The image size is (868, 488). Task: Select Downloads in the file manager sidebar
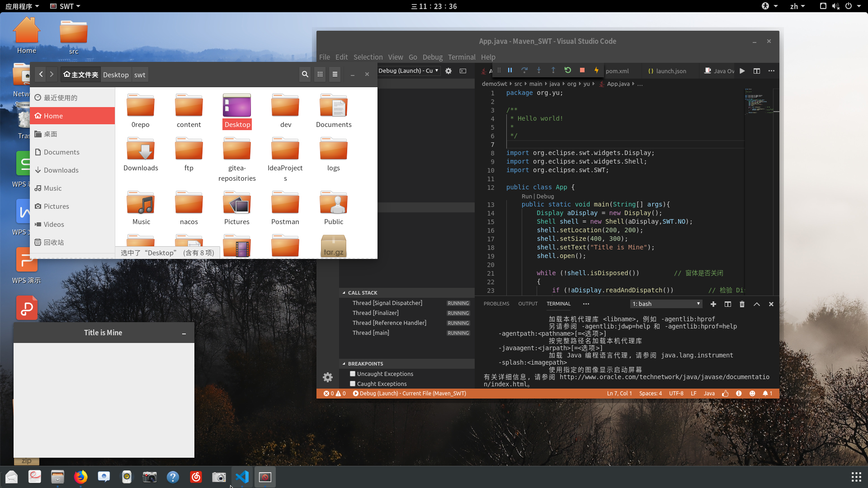(72, 170)
